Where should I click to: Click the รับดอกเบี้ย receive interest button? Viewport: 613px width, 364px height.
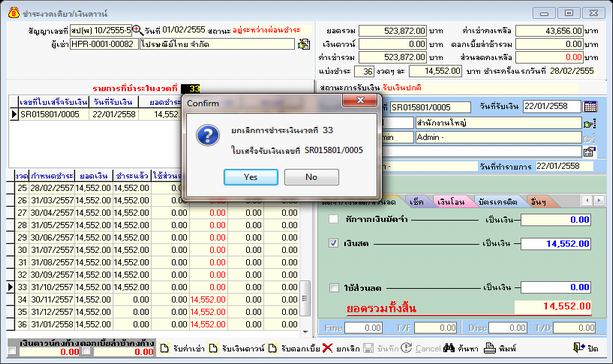coord(294,348)
